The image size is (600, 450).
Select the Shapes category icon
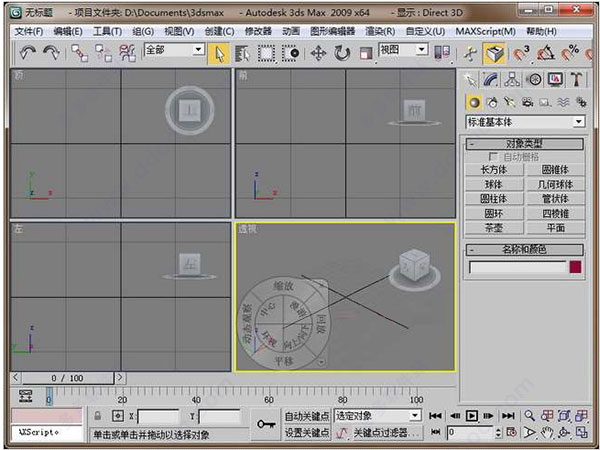pos(492,103)
